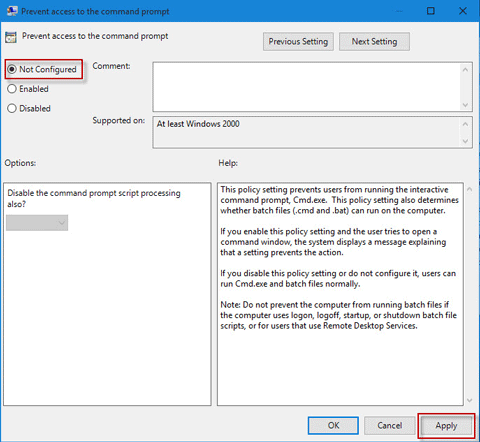Screen dimensions: 480x442
Task: Click the 'Supported on:' label
Action: [x=119, y=120]
